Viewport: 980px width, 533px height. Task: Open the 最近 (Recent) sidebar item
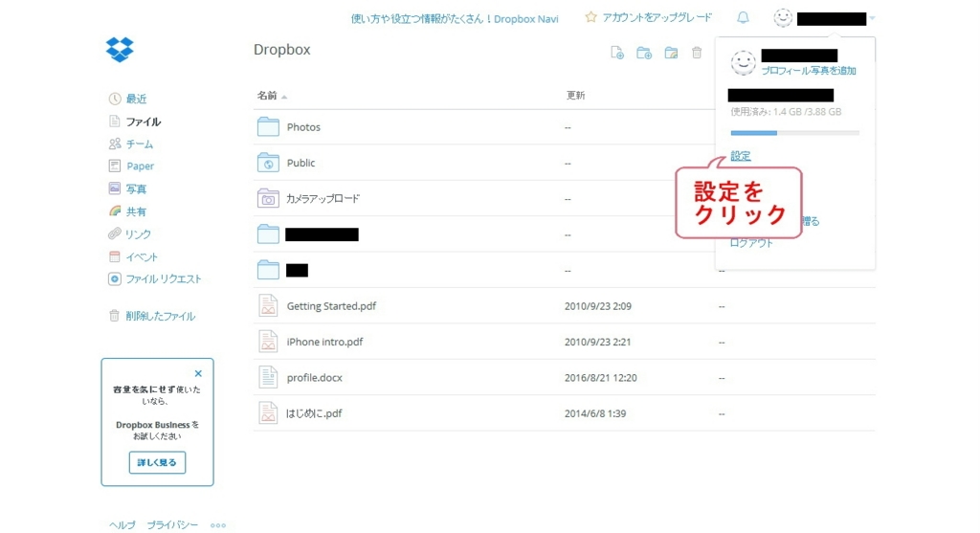tap(136, 99)
